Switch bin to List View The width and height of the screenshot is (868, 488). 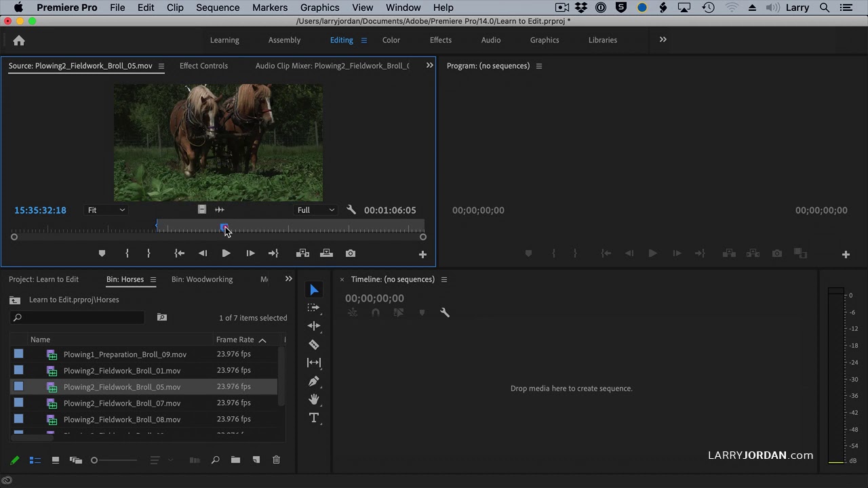pos(35,460)
